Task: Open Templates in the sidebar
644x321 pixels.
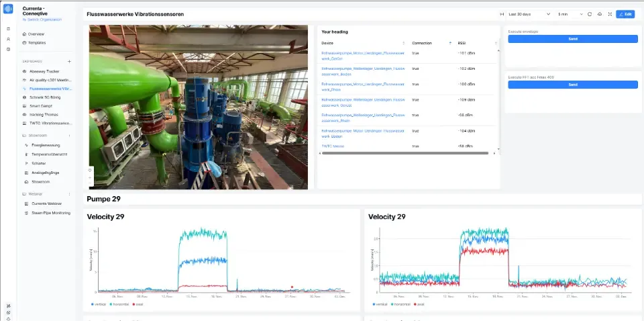Action: (34, 43)
